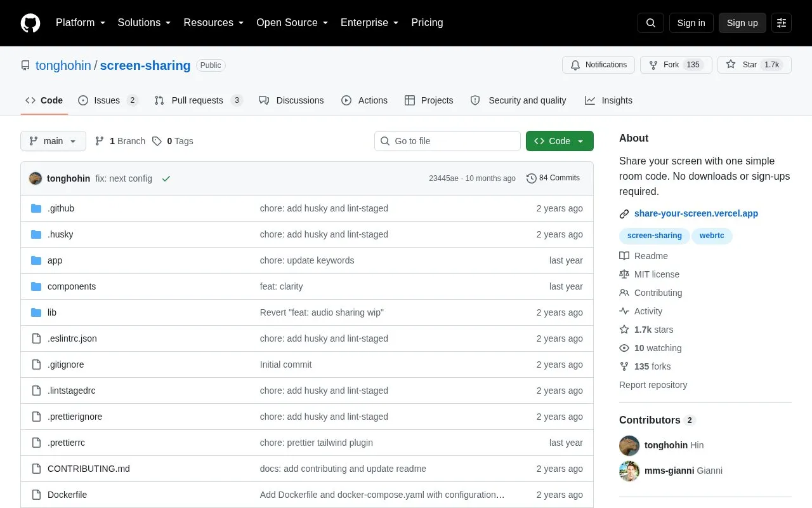
Task: Open the Actions tab
Action: (x=364, y=100)
